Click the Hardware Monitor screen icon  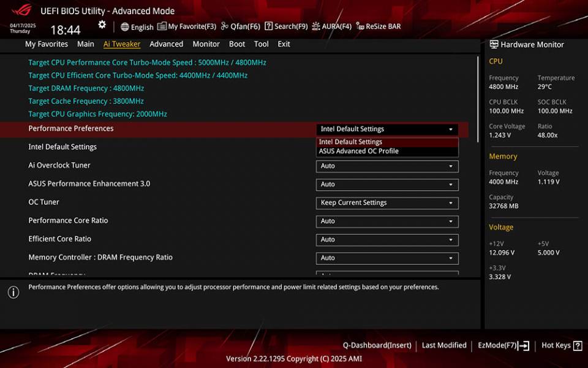pyautogui.click(x=494, y=44)
